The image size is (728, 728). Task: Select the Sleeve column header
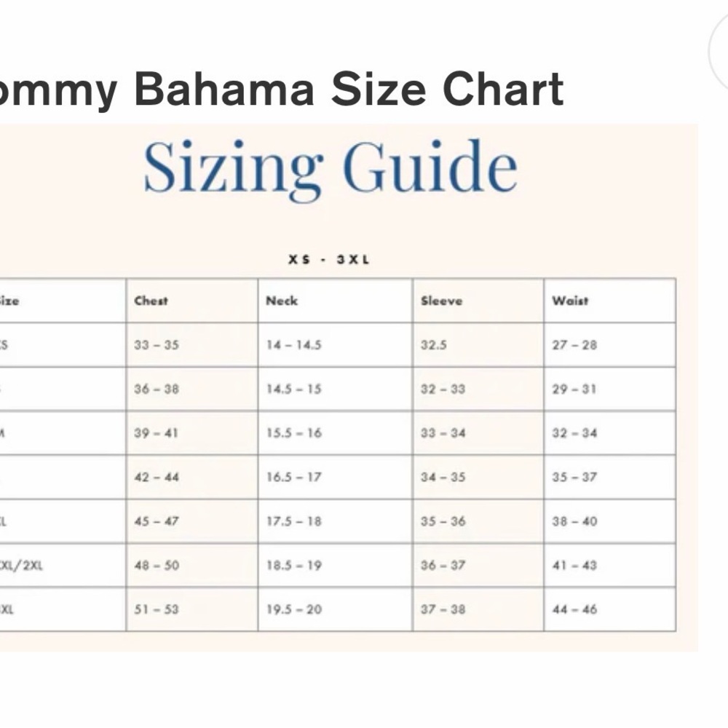478,301
